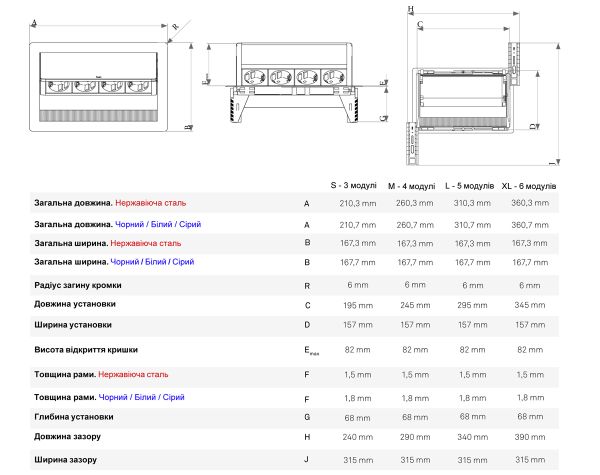Select the 'L - 5 модулів' column header
The height and width of the screenshot is (475, 600).
[469, 185]
